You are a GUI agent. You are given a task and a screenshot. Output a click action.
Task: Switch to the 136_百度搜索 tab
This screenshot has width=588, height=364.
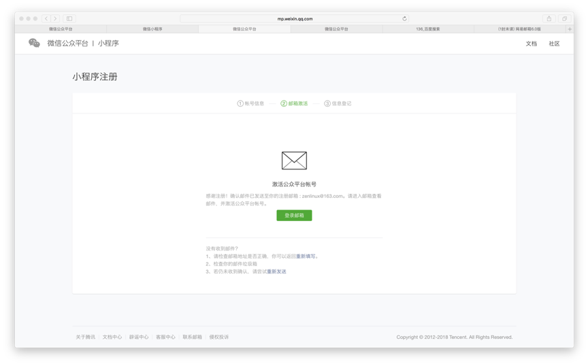click(x=428, y=29)
